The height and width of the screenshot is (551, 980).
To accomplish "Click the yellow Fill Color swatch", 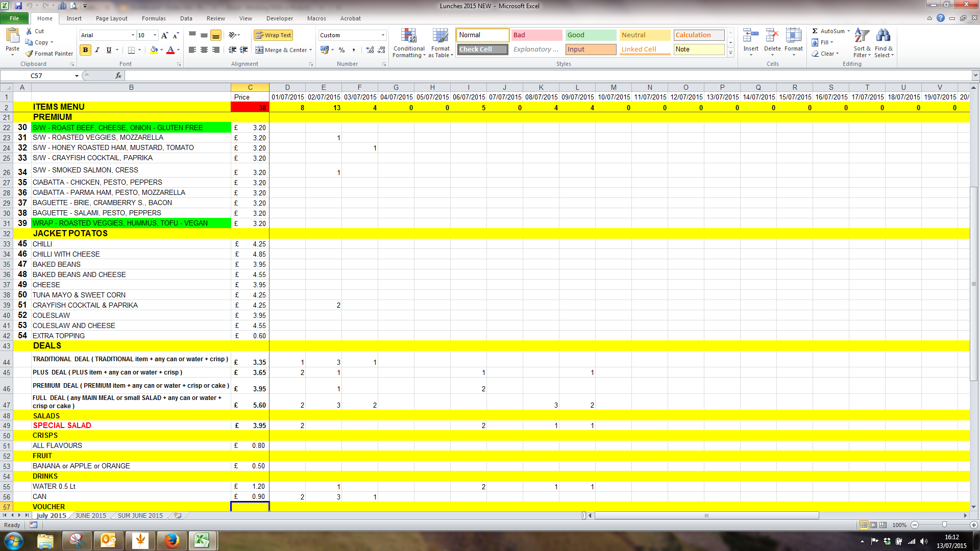I will (153, 50).
